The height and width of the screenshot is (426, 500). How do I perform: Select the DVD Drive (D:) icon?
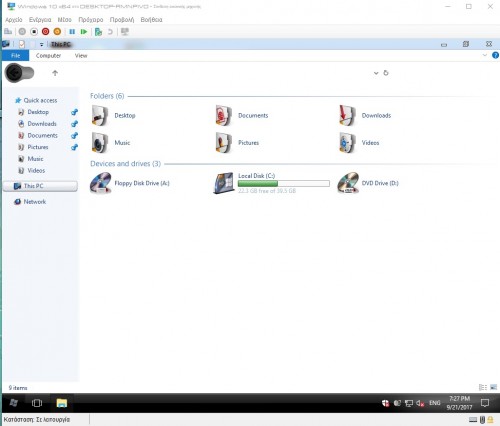[x=348, y=183]
